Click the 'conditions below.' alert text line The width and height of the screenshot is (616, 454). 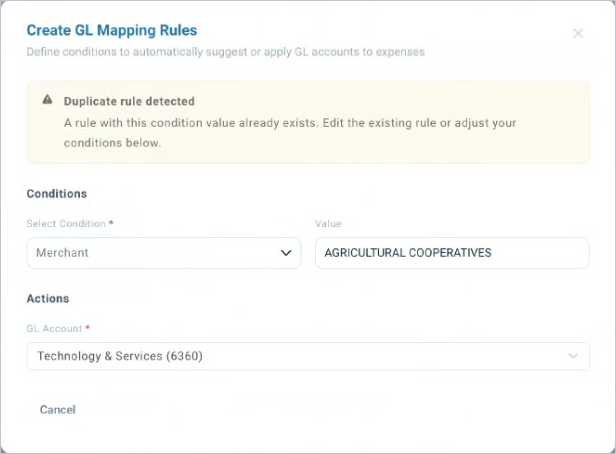click(x=112, y=143)
